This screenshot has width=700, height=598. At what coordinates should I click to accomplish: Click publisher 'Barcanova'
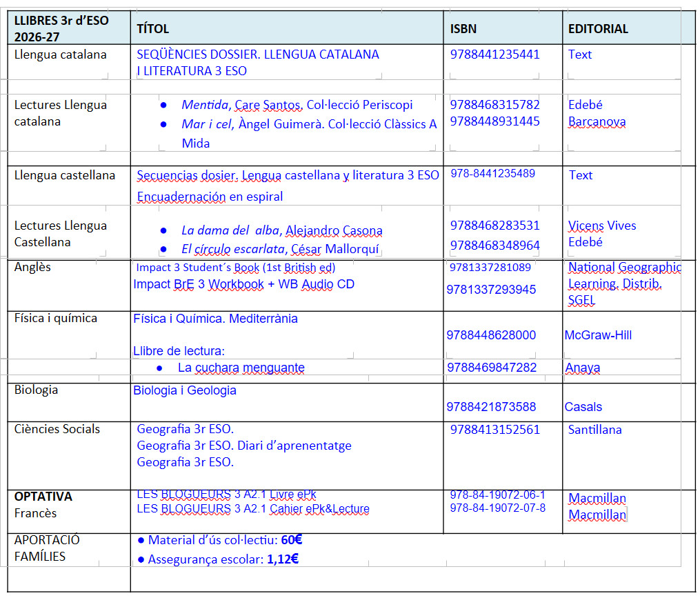tap(597, 121)
